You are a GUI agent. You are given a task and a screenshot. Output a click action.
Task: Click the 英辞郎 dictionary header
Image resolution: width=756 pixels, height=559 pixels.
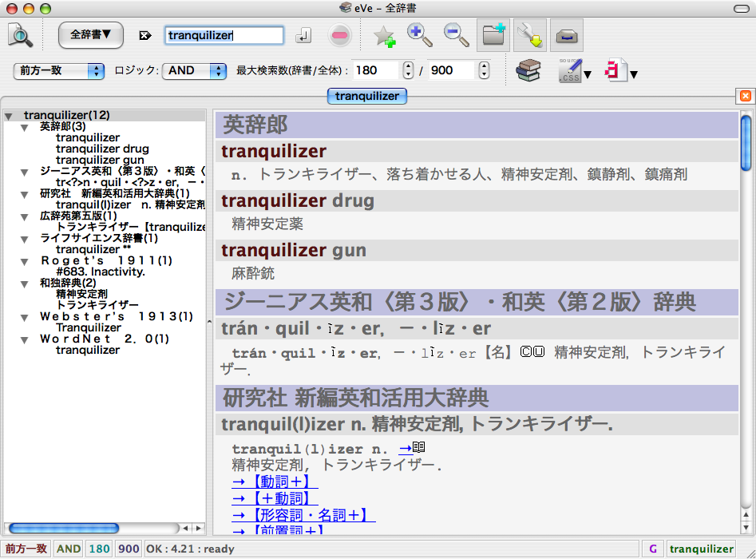point(477,125)
